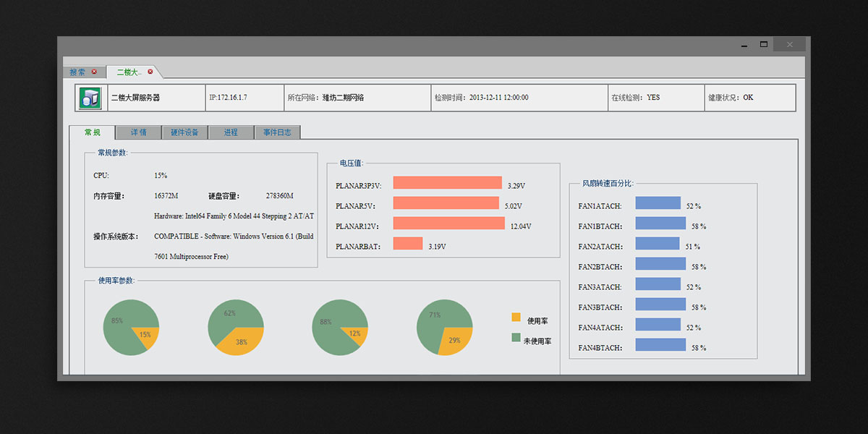
Task: Close the 搜索 tab with red X
Action: [94, 72]
